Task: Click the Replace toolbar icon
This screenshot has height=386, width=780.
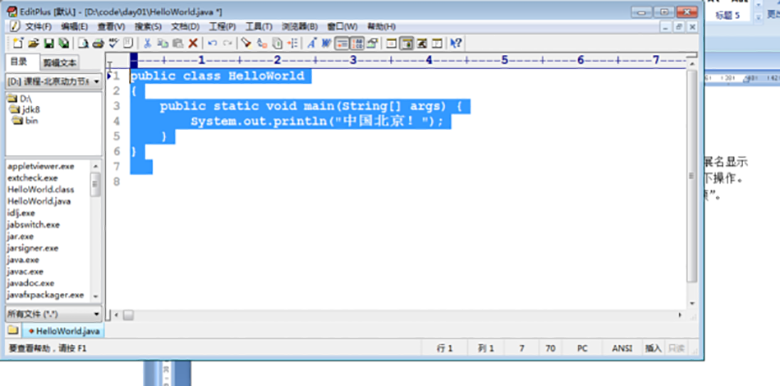Action: [263, 43]
